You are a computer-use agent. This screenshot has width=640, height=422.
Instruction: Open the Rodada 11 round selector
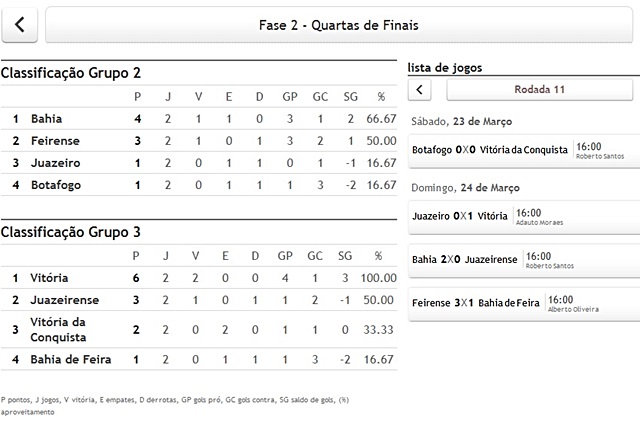click(540, 90)
